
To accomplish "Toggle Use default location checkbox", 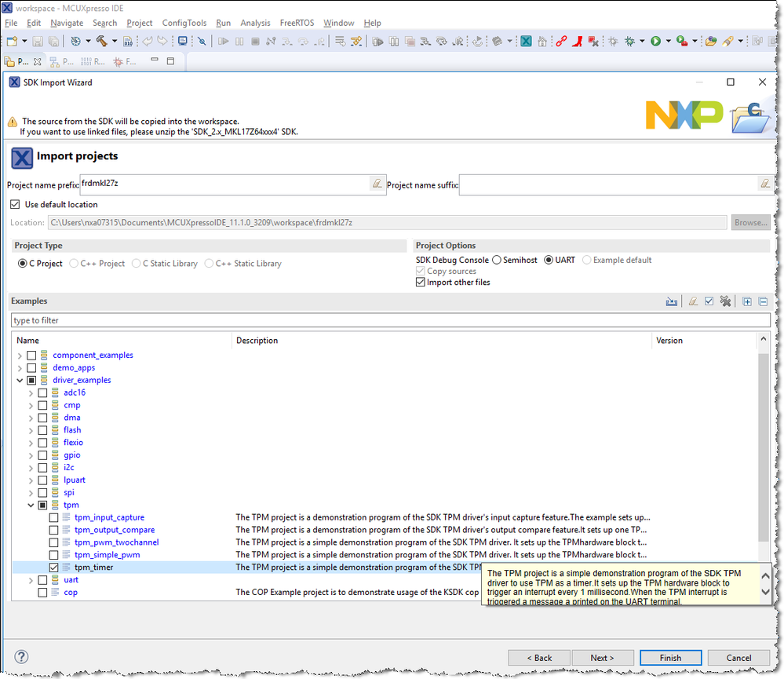I will tap(15, 204).
